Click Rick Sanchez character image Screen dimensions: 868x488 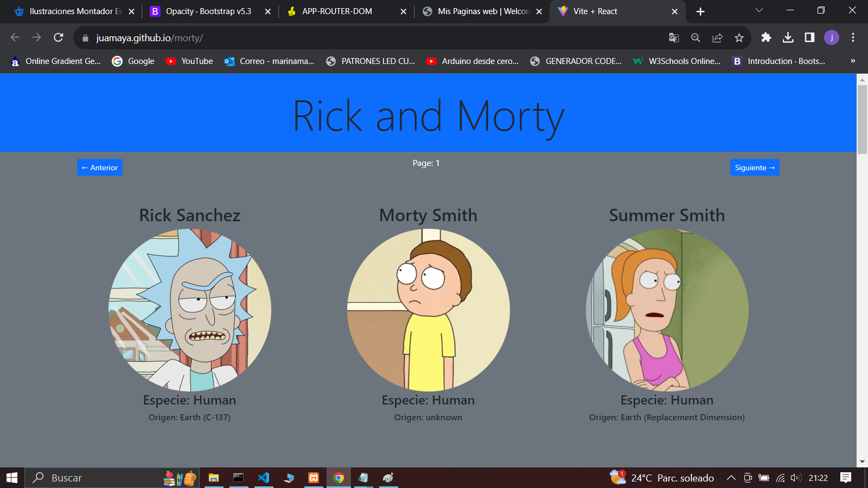click(190, 310)
